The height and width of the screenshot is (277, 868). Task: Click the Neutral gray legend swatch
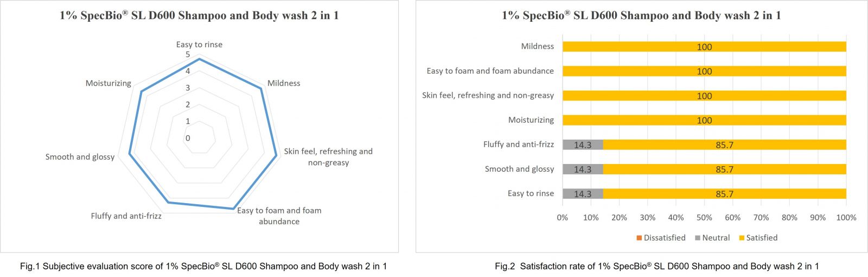(698, 238)
